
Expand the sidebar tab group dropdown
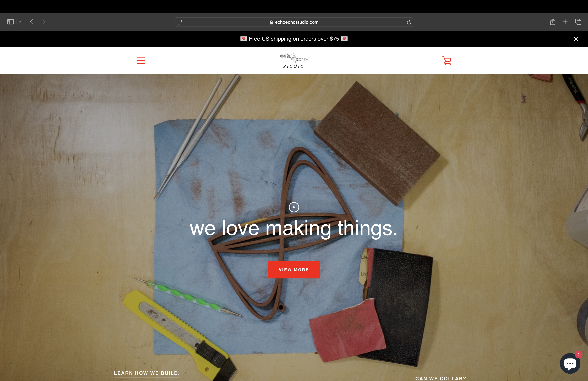[20, 22]
